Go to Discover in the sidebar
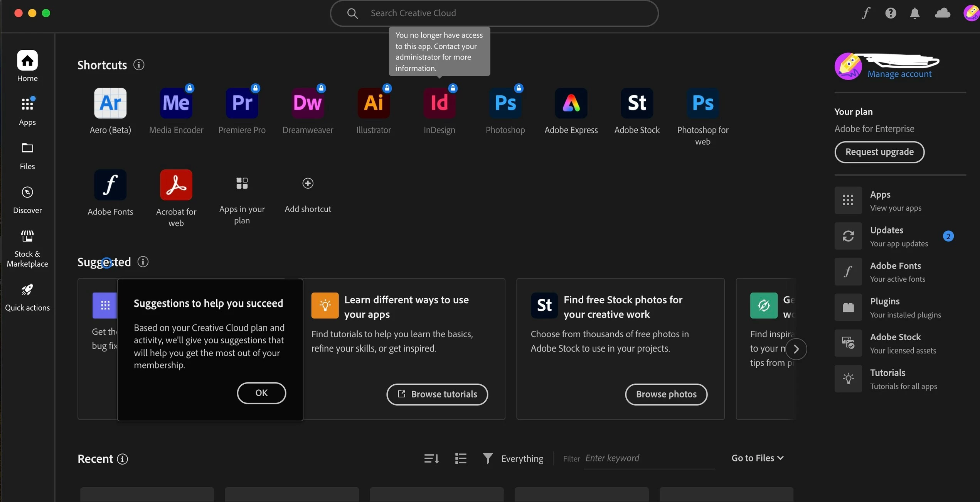 [x=27, y=199]
